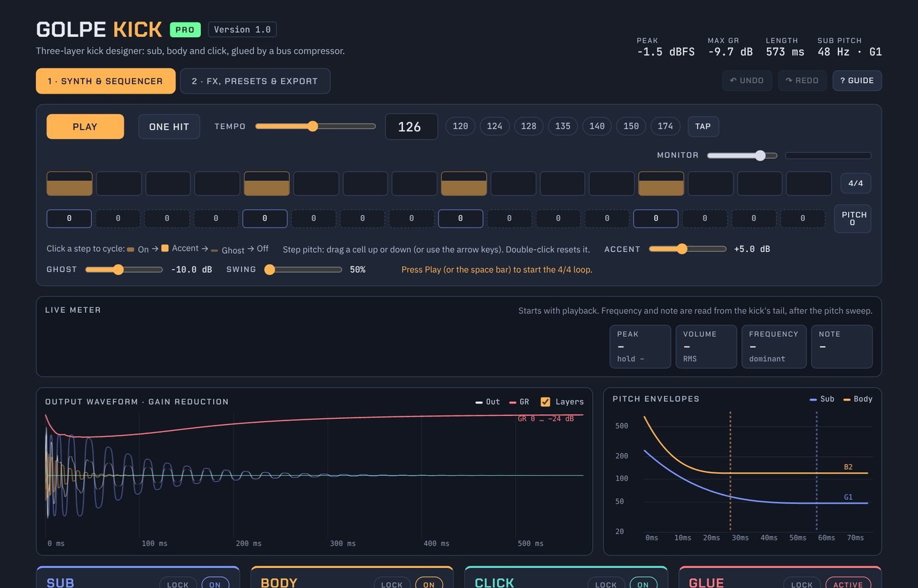Toggle the first sequencer step
Screen dimensions: 918x588
pos(69,184)
